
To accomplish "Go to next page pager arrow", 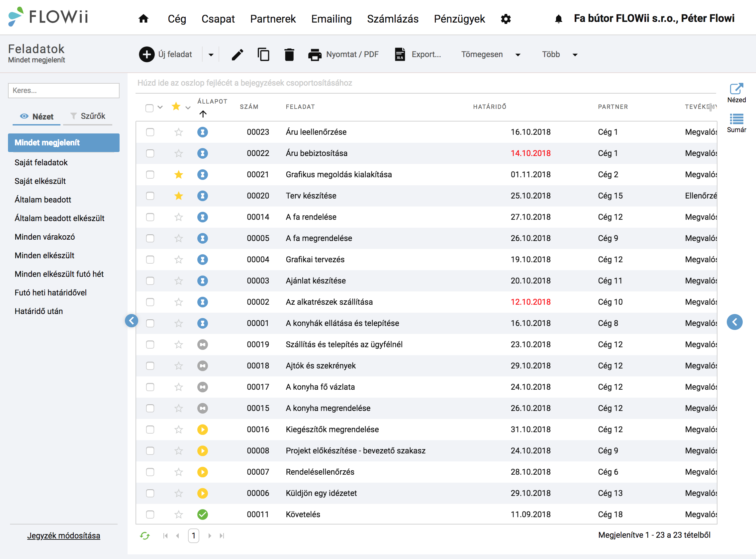I will point(210,536).
